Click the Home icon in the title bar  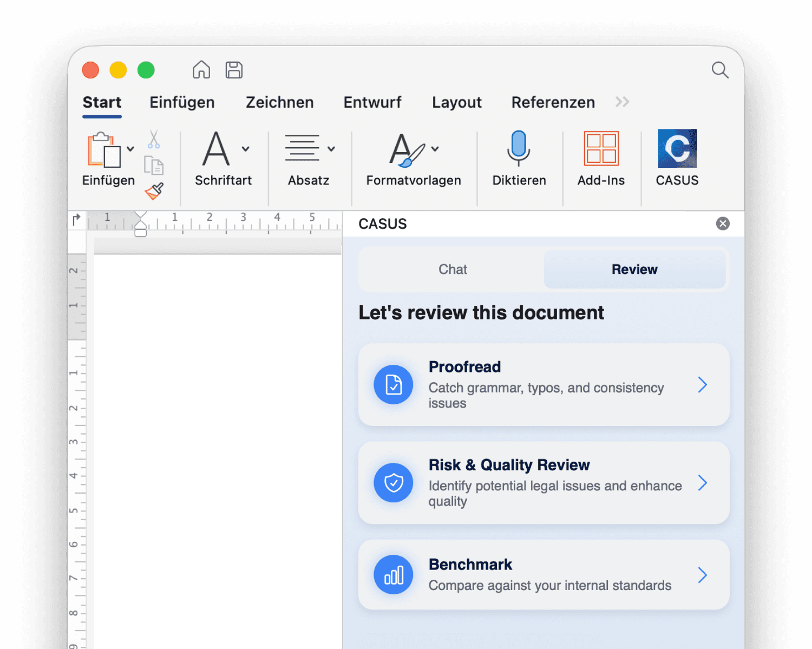click(x=201, y=70)
